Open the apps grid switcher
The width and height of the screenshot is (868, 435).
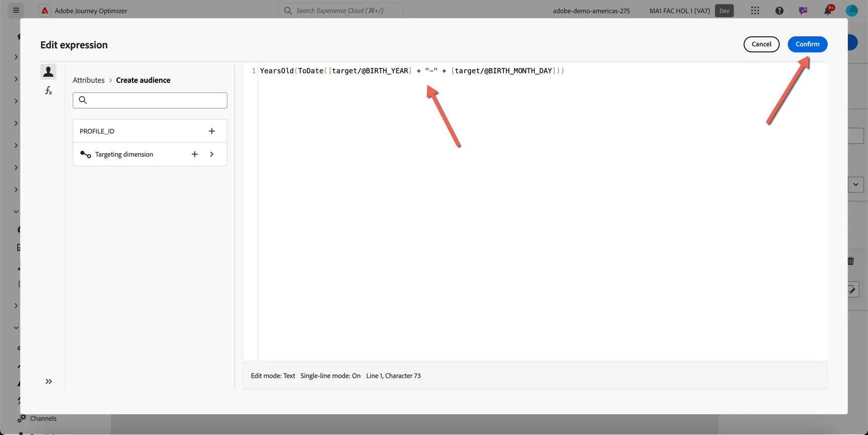coord(755,11)
